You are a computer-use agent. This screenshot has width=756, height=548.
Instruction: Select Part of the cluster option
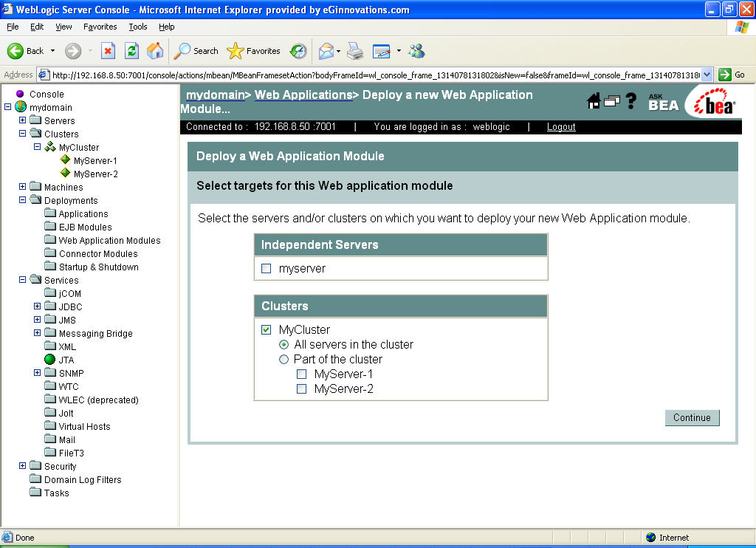tap(284, 360)
